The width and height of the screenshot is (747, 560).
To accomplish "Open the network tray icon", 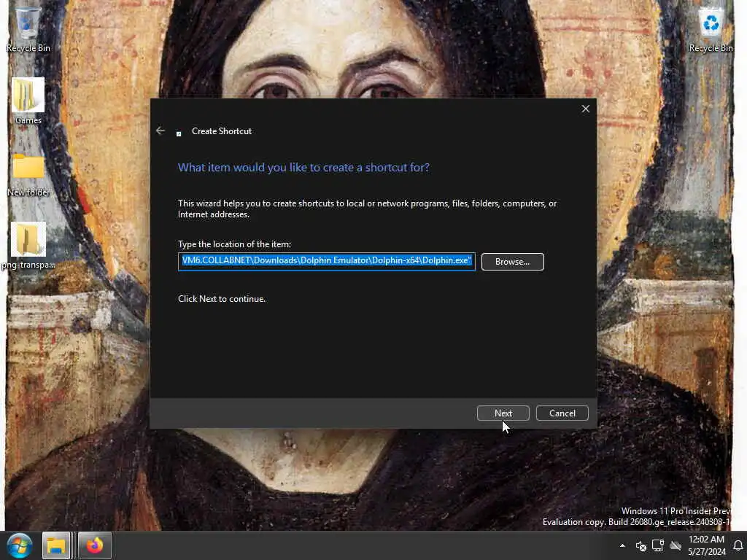I will click(x=658, y=545).
